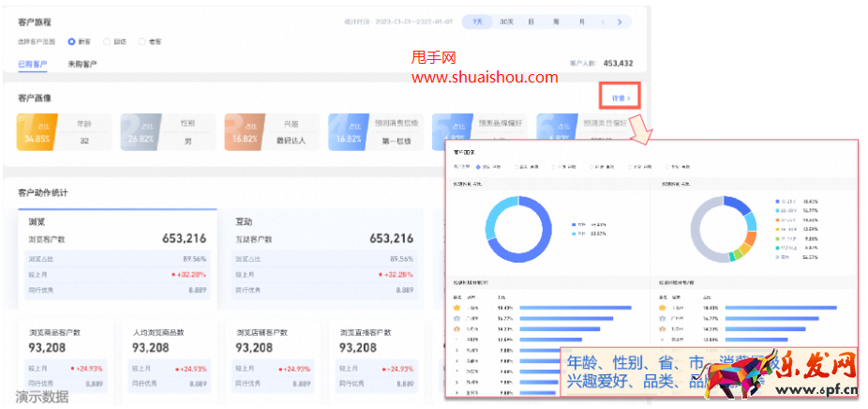The image size is (868, 409).
Task: Switch to the 未购客户 tab
Action: [82, 64]
